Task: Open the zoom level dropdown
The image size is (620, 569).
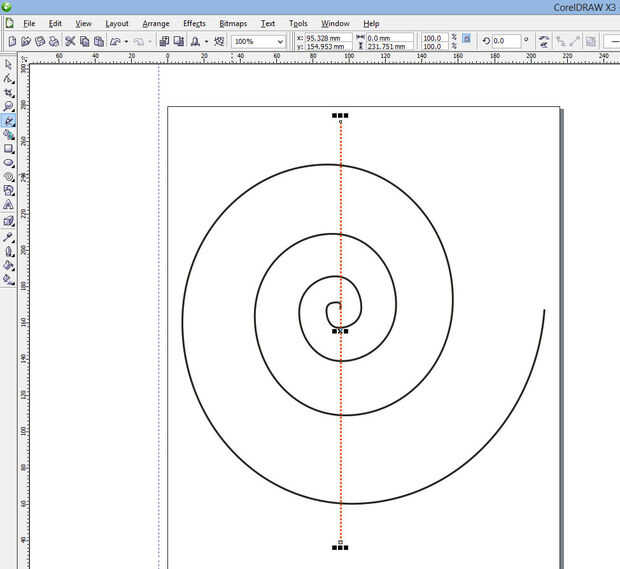Action: click(x=279, y=42)
